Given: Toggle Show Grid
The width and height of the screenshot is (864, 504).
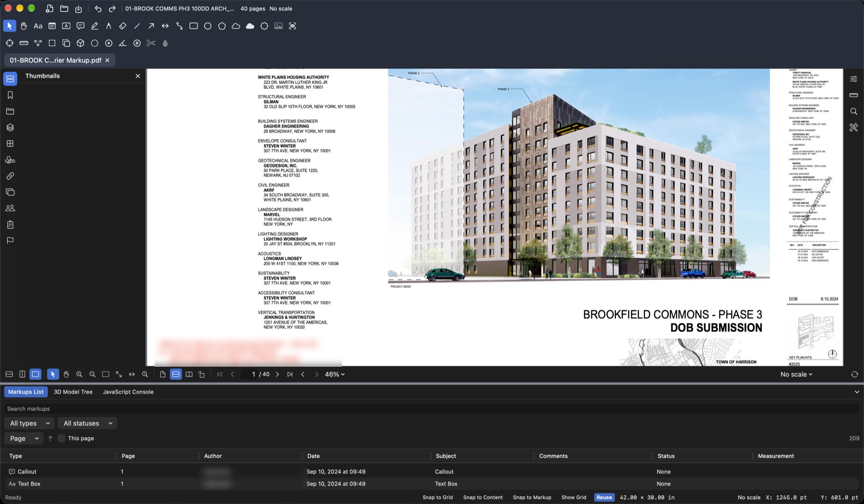Looking at the screenshot, I should pyautogui.click(x=574, y=497).
